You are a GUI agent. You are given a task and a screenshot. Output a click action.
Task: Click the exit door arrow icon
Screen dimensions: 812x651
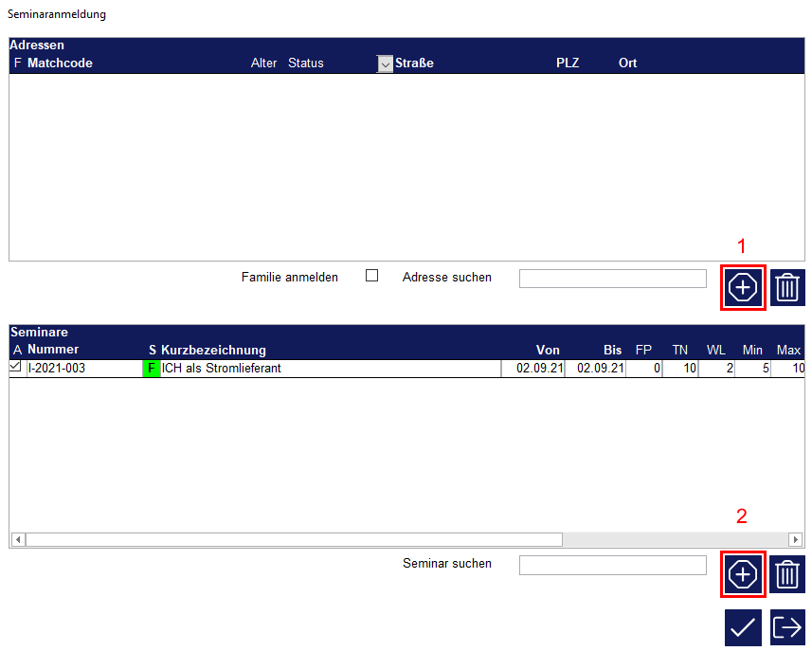click(787, 627)
